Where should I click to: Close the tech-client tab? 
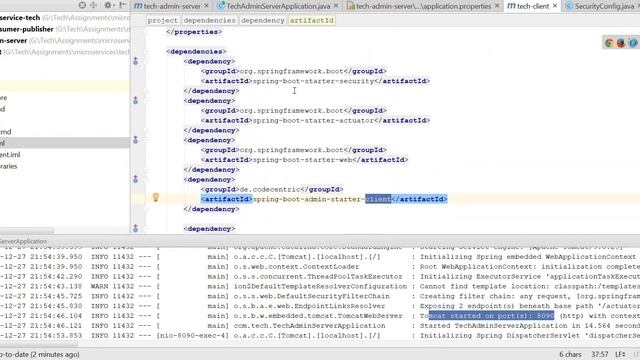tap(555, 6)
